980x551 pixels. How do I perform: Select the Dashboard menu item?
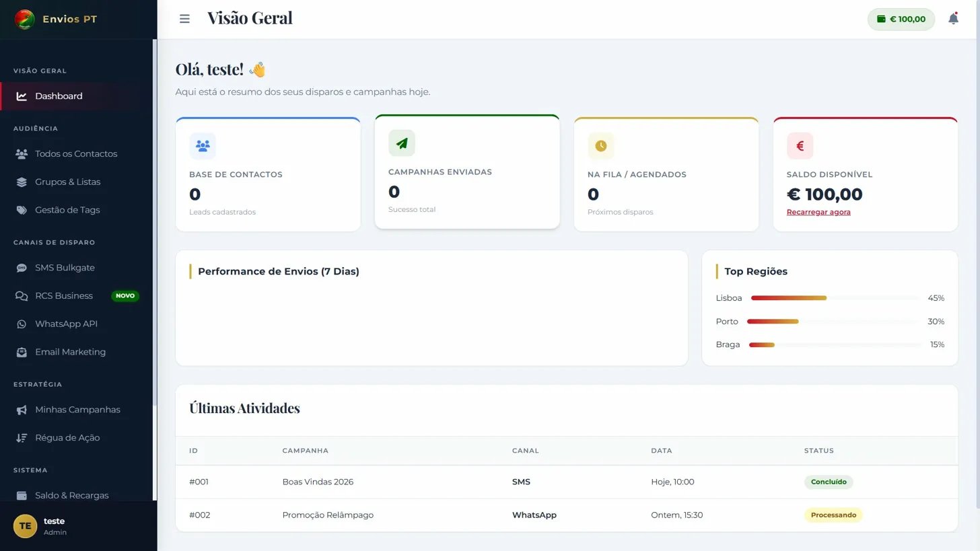point(59,96)
